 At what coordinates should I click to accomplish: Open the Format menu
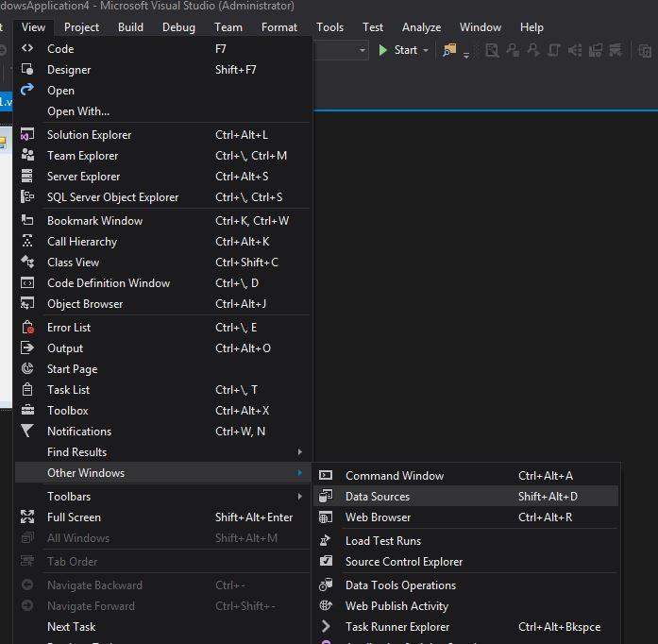click(279, 27)
